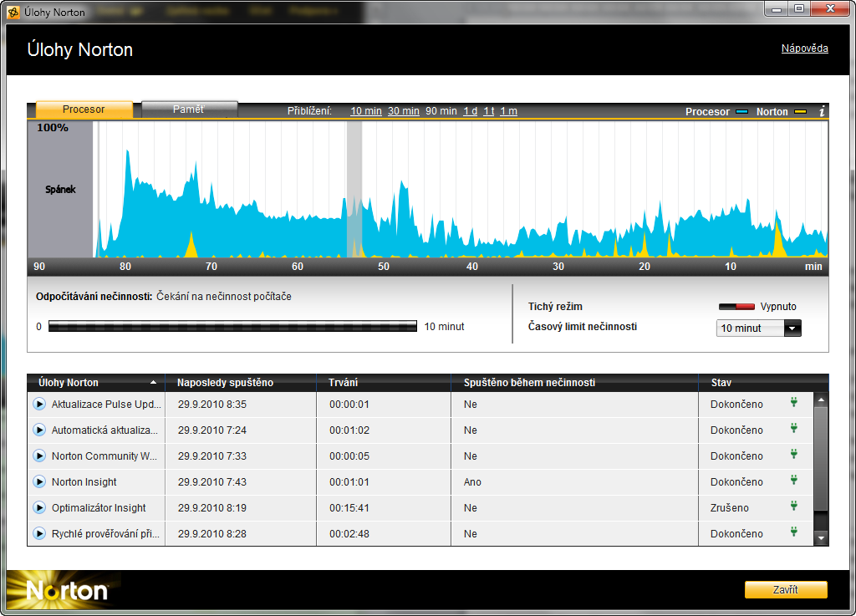Click power plug icon in Rychlé prověřování row
856x616 pixels.
point(794,532)
